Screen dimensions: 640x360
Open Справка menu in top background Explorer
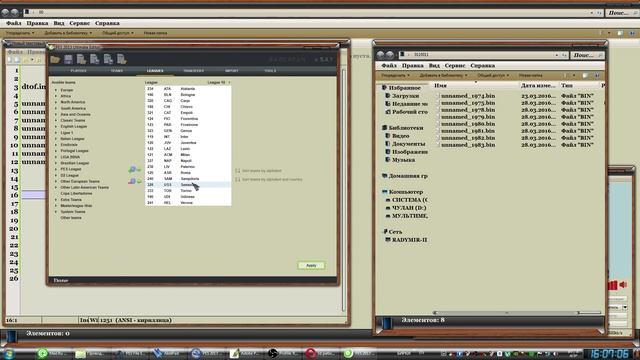107,24
